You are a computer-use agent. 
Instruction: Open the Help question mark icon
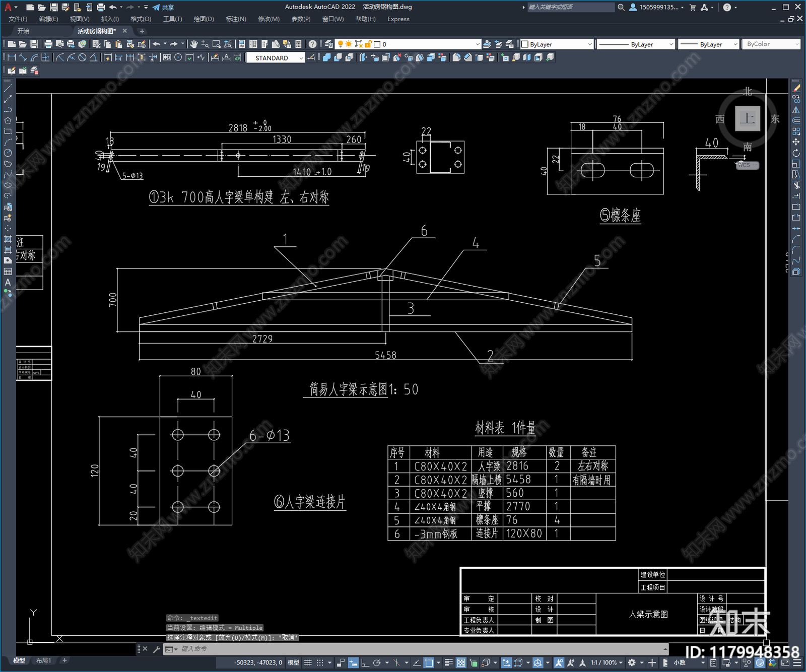313,44
